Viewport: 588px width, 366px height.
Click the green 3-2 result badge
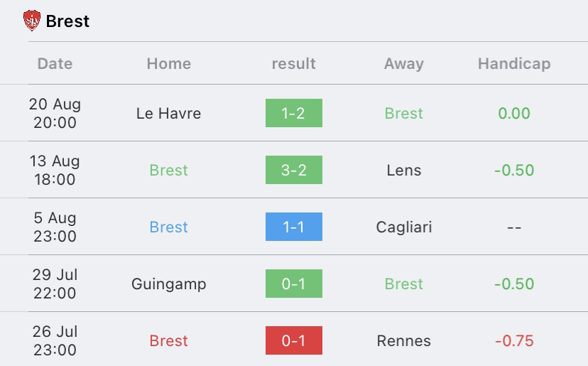pos(294,170)
